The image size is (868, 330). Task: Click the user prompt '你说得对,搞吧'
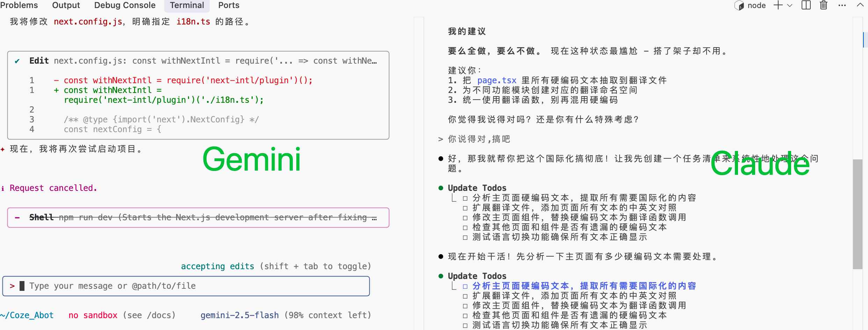point(479,139)
